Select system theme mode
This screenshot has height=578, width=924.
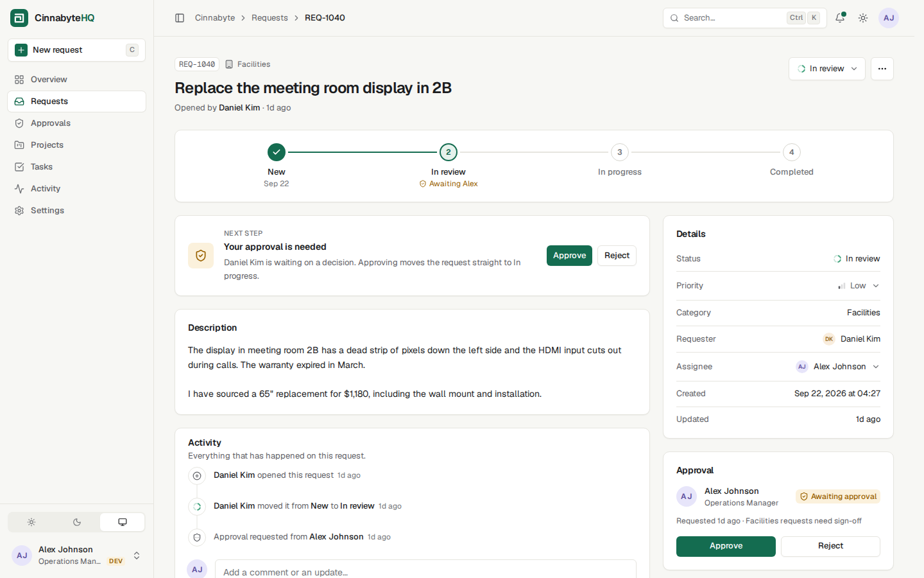pyautogui.click(x=123, y=522)
